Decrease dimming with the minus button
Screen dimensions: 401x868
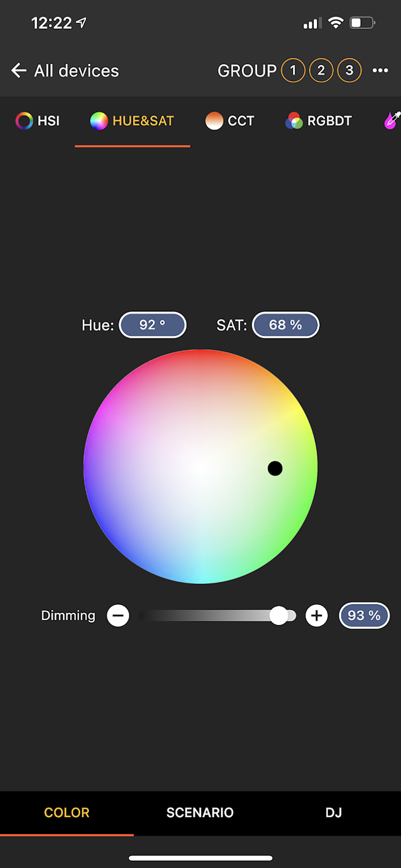point(118,615)
